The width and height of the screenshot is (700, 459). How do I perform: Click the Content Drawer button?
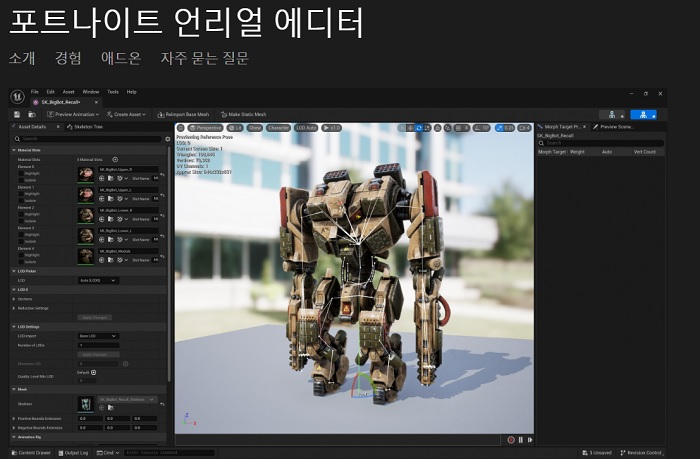coord(30,452)
